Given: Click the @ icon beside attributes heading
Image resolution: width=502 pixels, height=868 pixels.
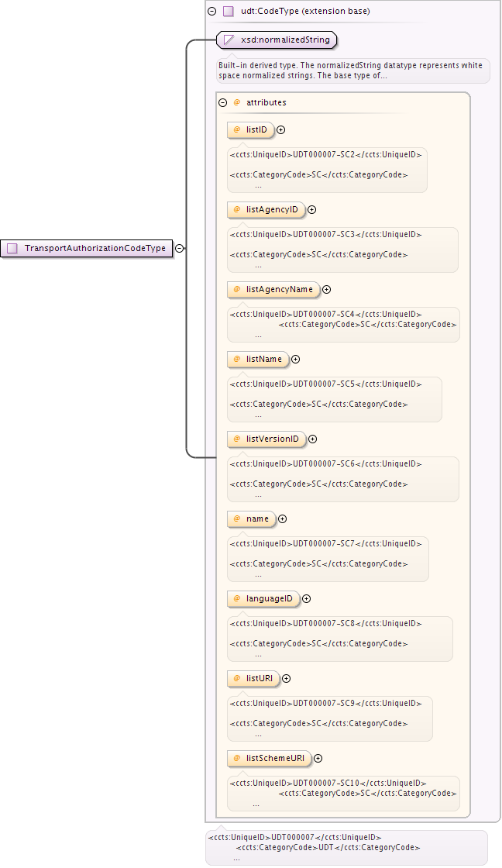Looking at the screenshot, I should click(237, 102).
